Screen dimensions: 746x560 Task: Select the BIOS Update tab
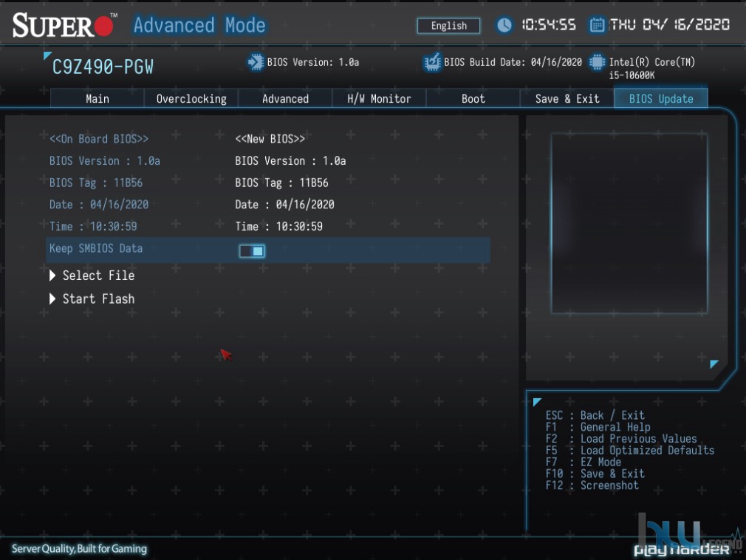click(x=661, y=98)
